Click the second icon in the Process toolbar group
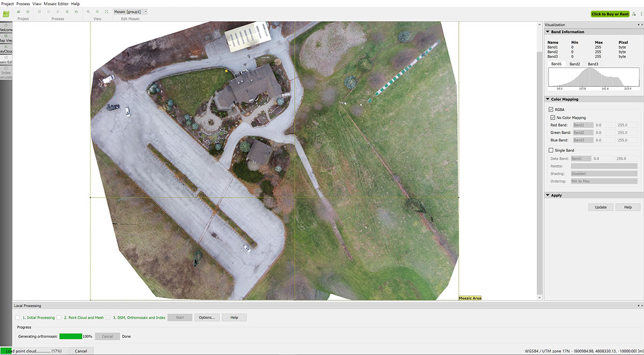This screenshot has height=355, width=644. pyautogui.click(x=50, y=11)
